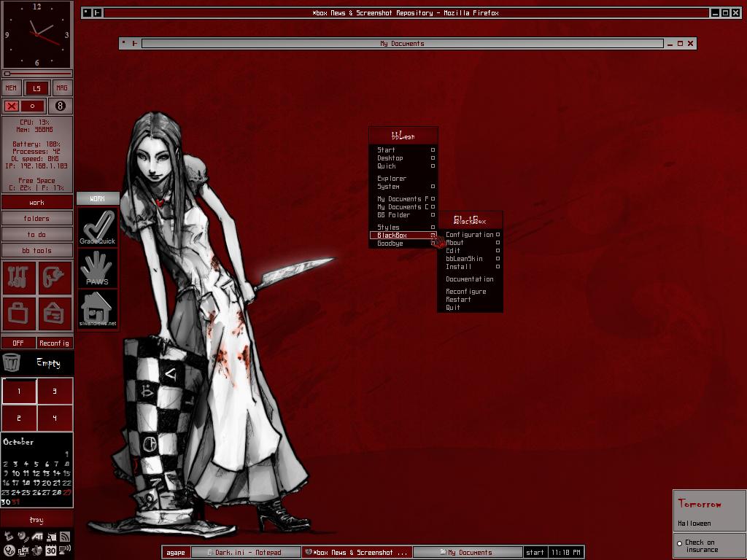The height and width of the screenshot is (560, 747).
Task: Click the stethoscope tray icon
Action: [x=9, y=551]
